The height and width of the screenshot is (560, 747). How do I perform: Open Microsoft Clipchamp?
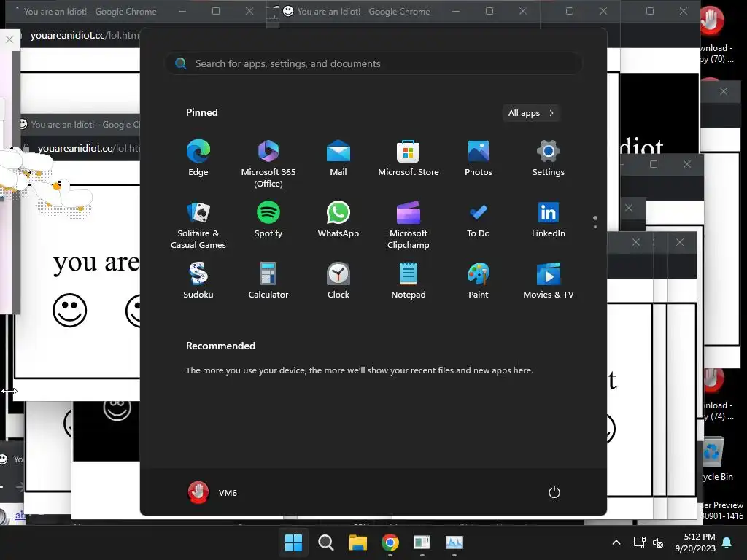[x=409, y=225]
